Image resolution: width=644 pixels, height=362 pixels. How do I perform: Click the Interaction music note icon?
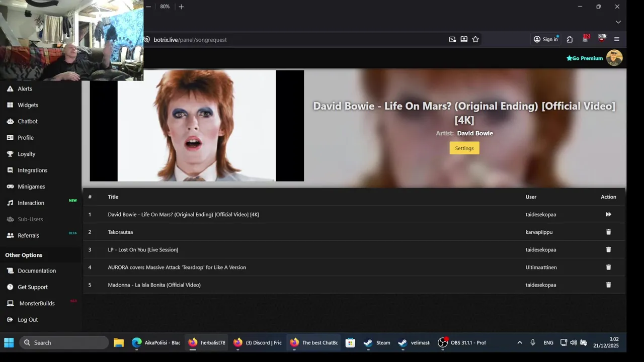coord(10,203)
